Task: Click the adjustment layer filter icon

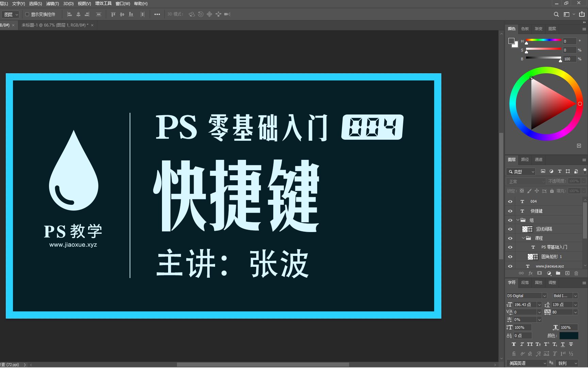Action: (x=551, y=171)
